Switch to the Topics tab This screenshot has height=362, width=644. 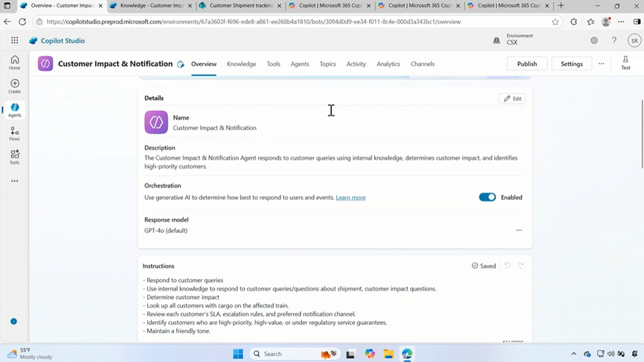click(328, 64)
